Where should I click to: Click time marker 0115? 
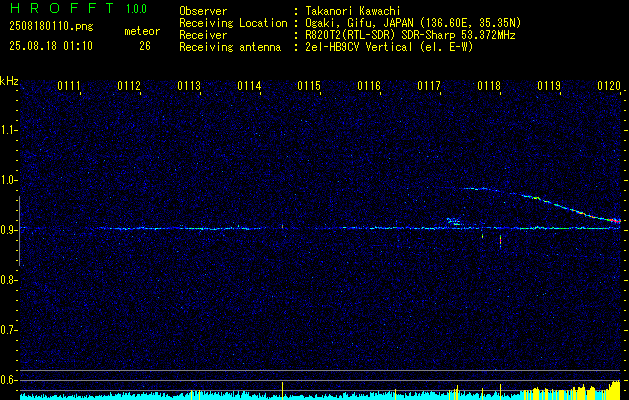(309, 86)
